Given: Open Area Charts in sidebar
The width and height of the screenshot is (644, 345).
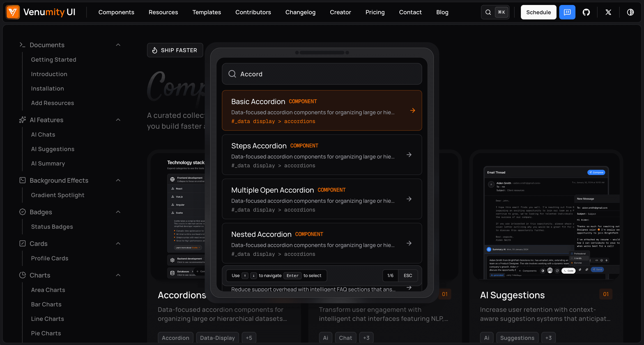Looking at the screenshot, I should pyautogui.click(x=48, y=290).
